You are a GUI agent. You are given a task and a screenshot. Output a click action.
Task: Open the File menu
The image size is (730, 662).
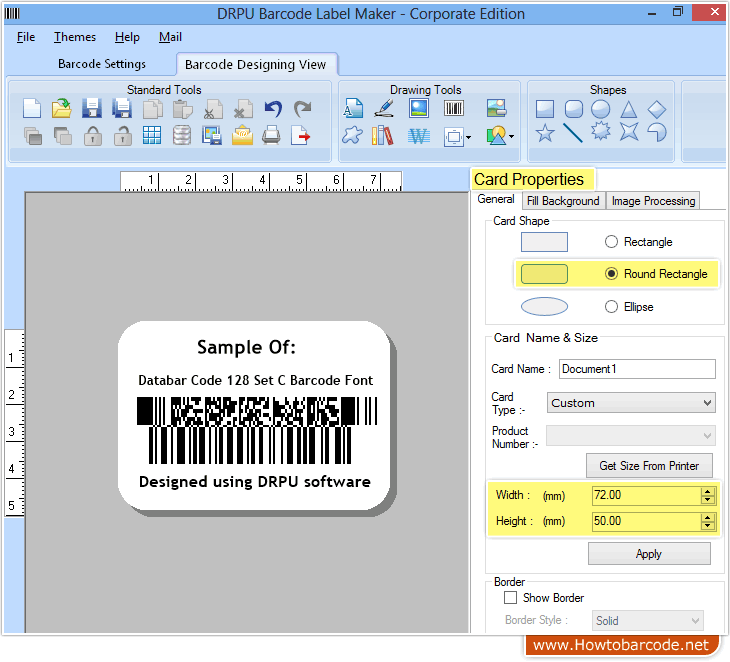click(x=26, y=37)
